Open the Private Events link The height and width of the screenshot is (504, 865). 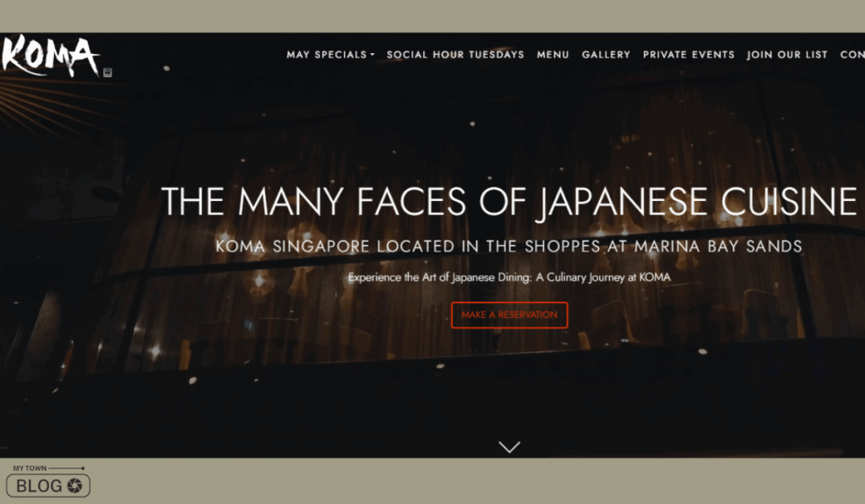[688, 55]
